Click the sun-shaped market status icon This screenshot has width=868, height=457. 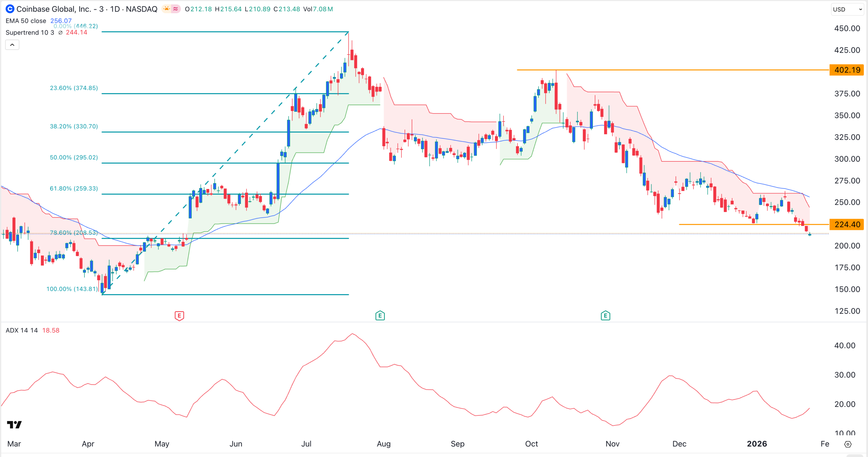tap(166, 9)
